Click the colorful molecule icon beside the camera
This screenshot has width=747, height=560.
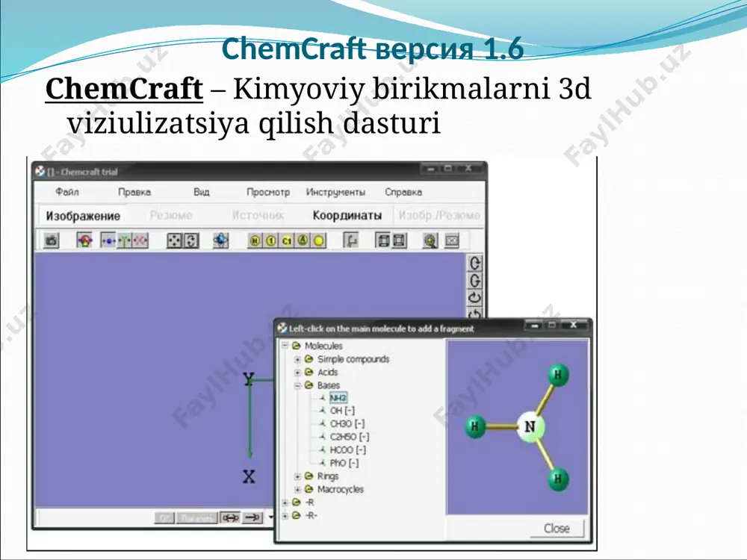(x=84, y=240)
